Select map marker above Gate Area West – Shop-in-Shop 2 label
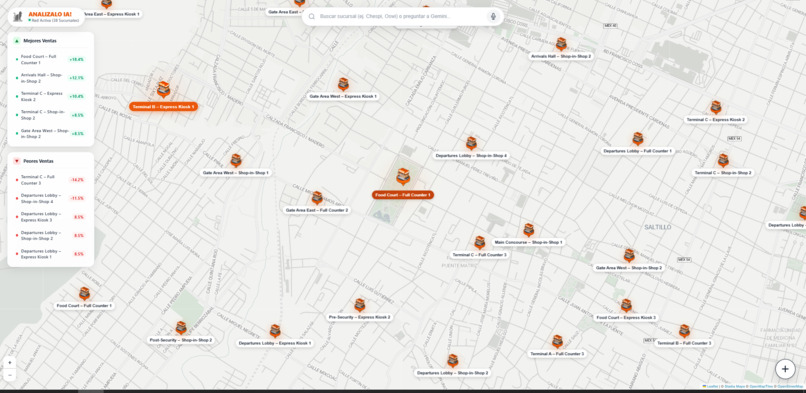 629,256
